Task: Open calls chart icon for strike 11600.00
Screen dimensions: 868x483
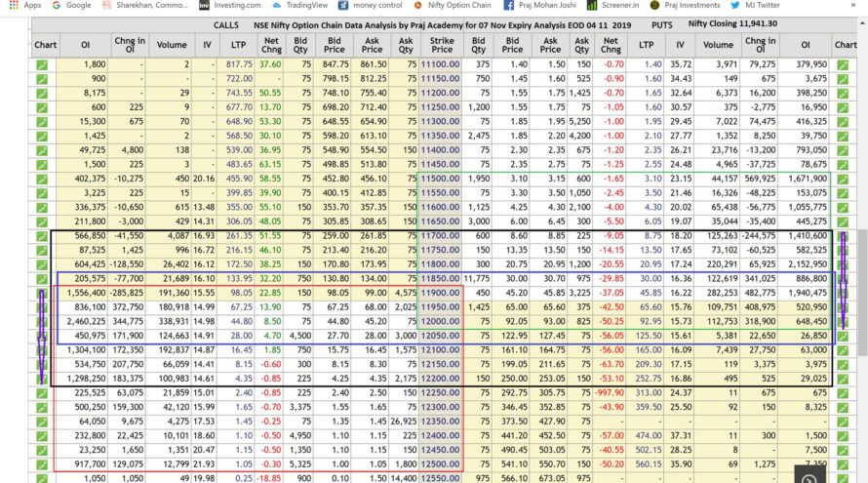Action: pyautogui.click(x=42, y=208)
